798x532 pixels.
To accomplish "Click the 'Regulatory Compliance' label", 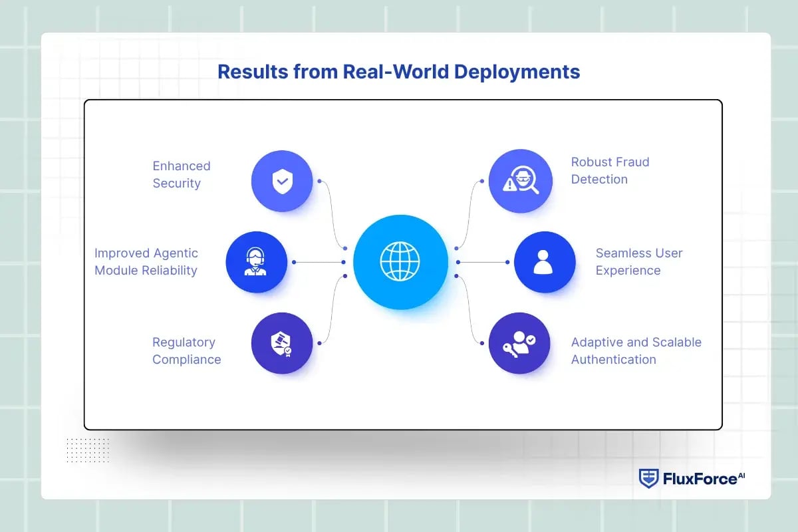I will point(186,350).
